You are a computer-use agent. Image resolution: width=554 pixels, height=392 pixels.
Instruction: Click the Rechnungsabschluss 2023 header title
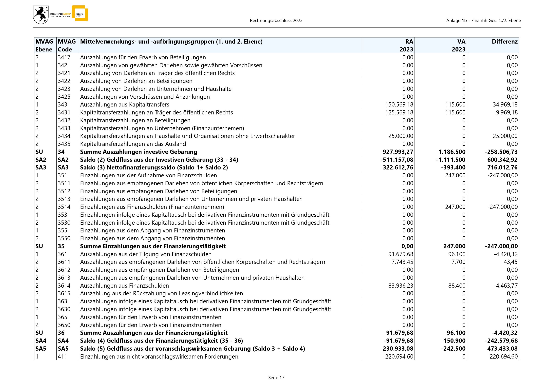tap(276, 21)
